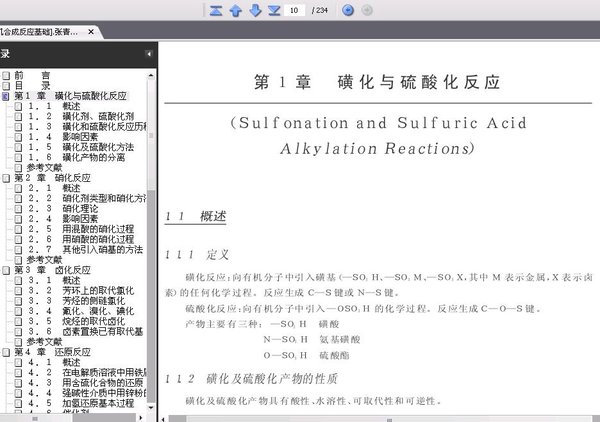600x422 pixels.
Task: Open bookmark 4.1 概述
Action: 54,362
